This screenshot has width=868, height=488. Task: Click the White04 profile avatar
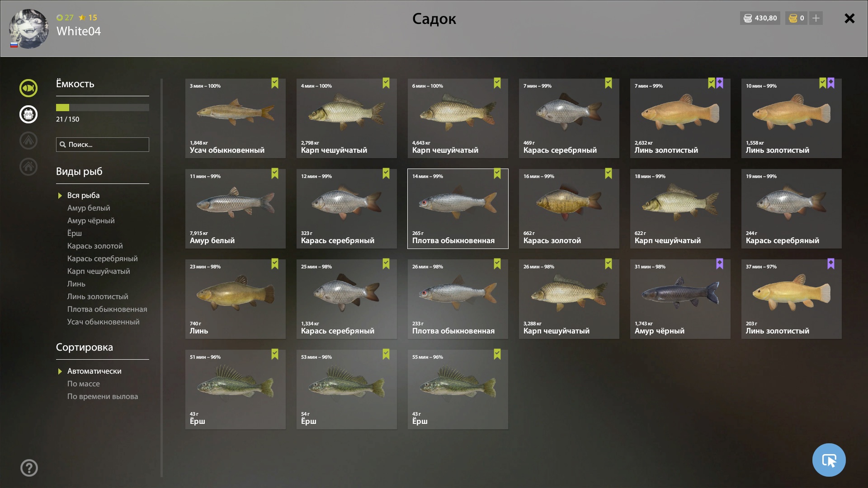click(29, 29)
